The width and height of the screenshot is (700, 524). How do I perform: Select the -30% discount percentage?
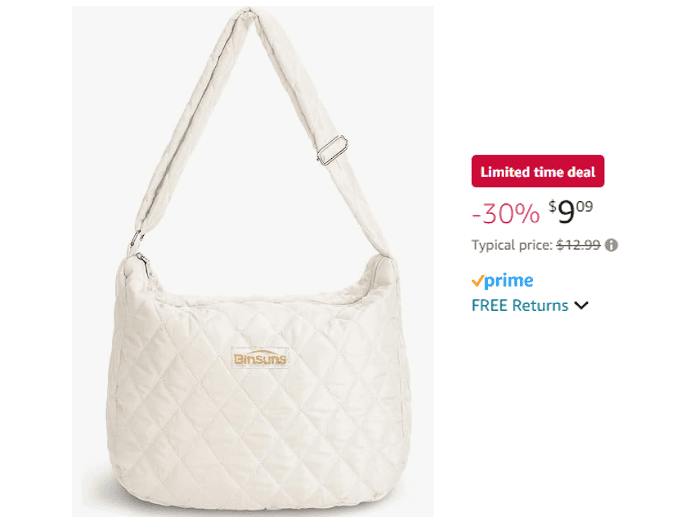pos(505,213)
